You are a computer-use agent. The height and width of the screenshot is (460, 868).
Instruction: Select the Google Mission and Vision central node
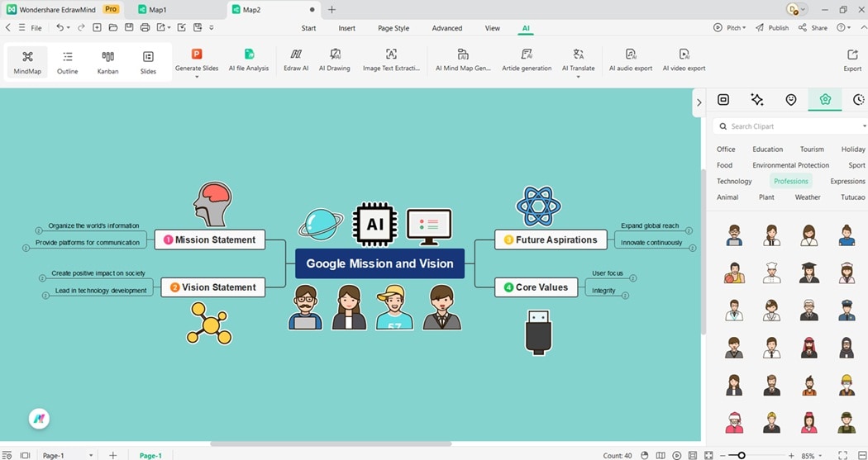(379, 263)
